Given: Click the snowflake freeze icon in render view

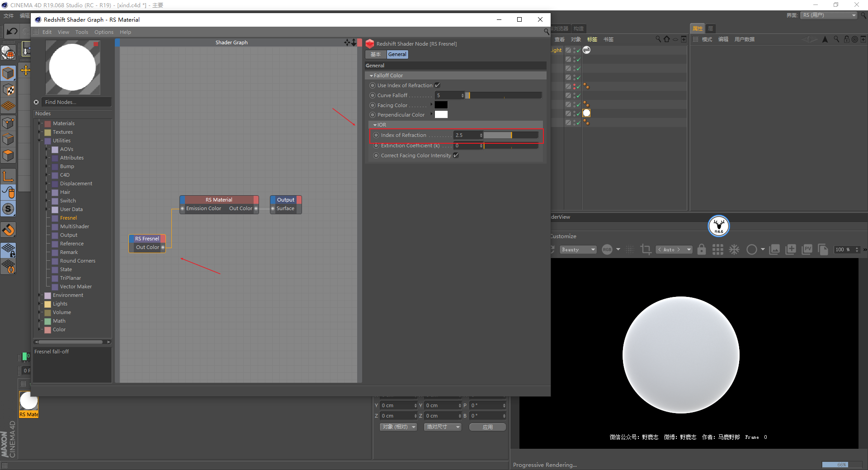Looking at the screenshot, I should pos(734,249).
